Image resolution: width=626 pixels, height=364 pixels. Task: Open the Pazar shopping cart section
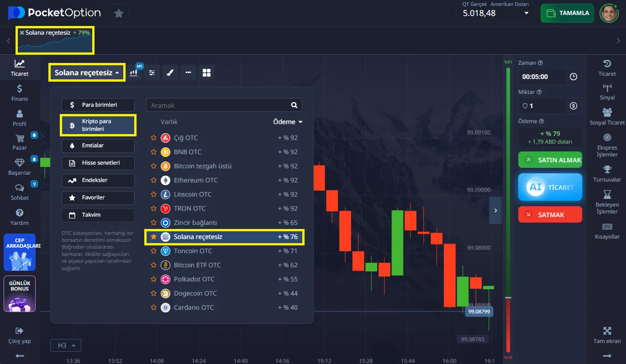point(20,142)
